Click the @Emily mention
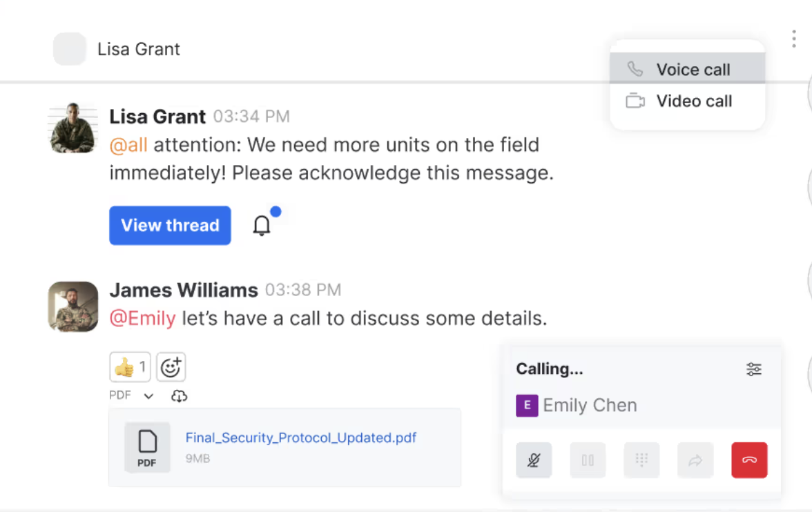Image resolution: width=812 pixels, height=512 pixels. click(x=143, y=319)
